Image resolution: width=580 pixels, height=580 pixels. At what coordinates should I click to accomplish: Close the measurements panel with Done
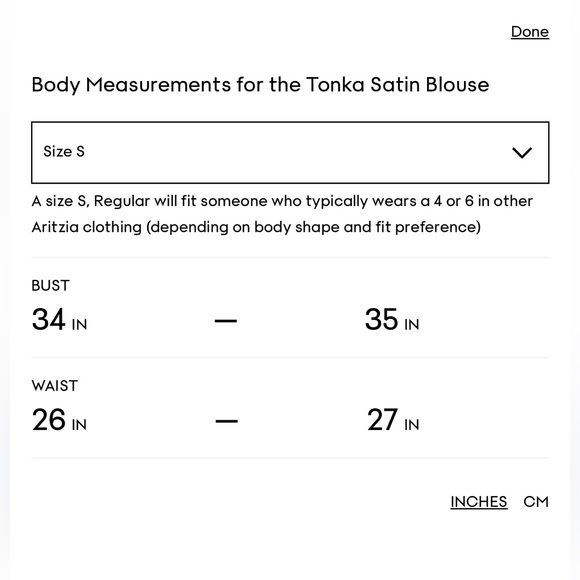coord(530,32)
